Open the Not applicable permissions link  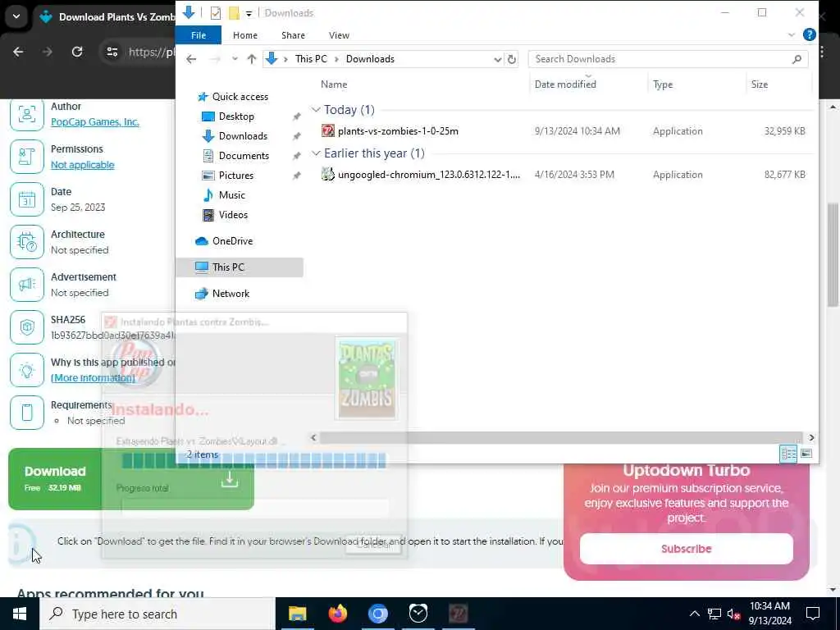tap(83, 165)
